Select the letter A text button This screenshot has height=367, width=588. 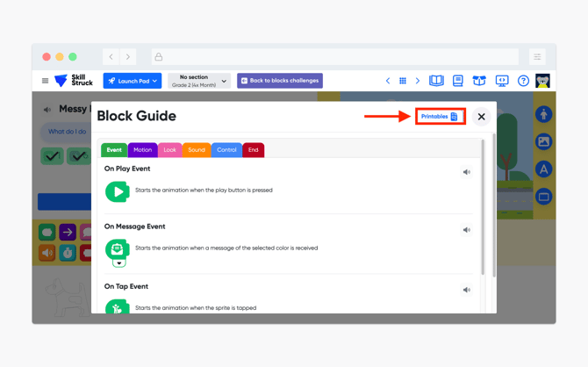[544, 169]
